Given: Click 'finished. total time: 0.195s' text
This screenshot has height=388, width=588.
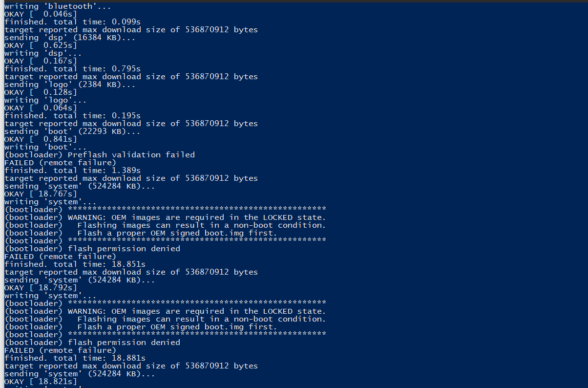Looking at the screenshot, I should click(72, 116).
